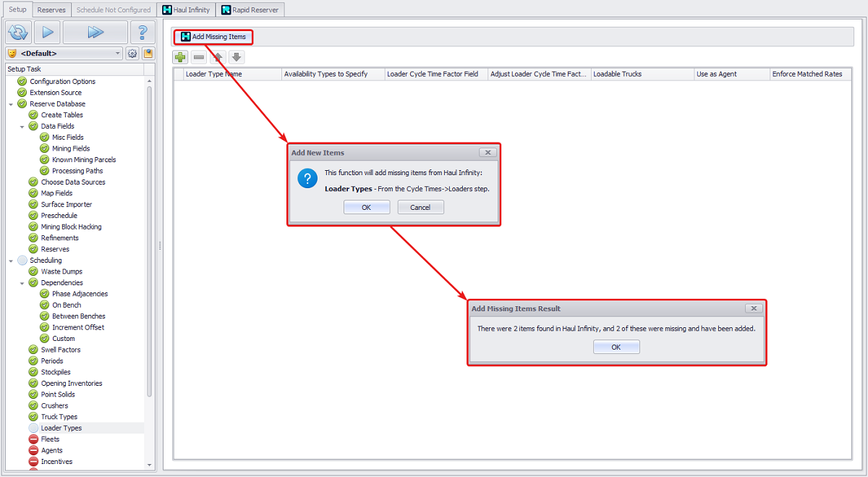Run the single step play button
868x477 pixels.
tap(46, 32)
